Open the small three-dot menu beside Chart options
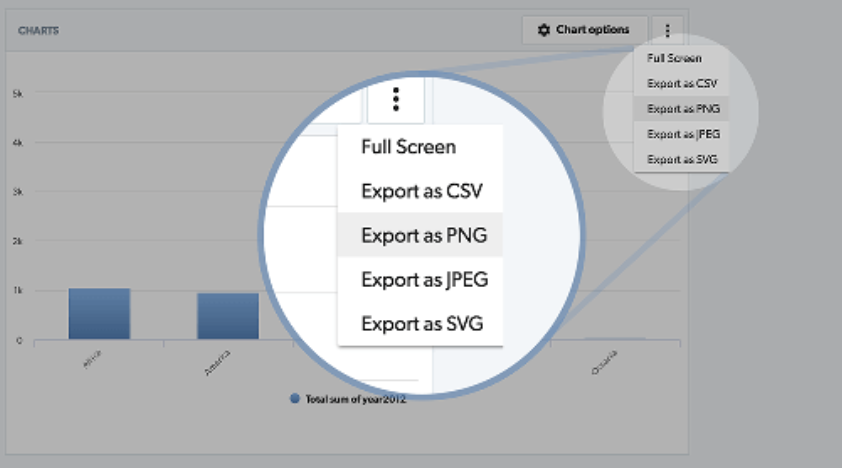842x468 pixels. coord(667,30)
